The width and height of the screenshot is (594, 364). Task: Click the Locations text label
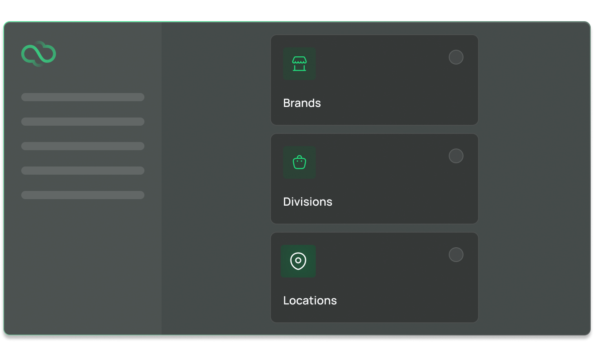(310, 300)
